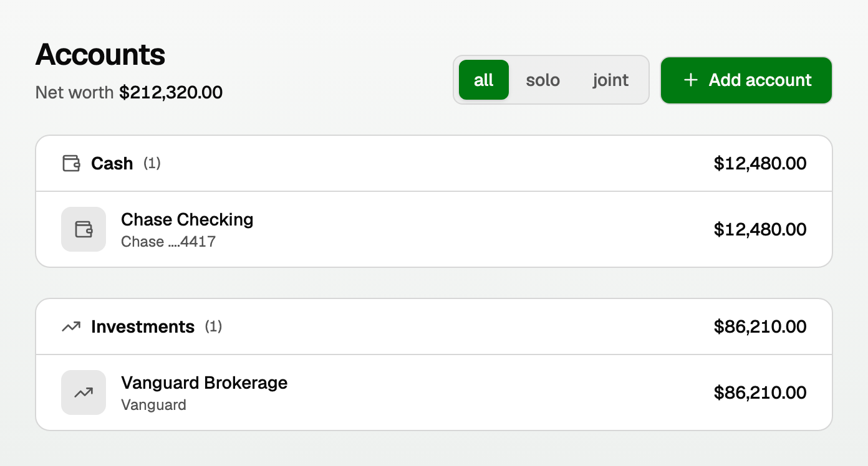The height and width of the screenshot is (466, 868).
Task: Select the 'all' filter option
Action: (x=484, y=80)
